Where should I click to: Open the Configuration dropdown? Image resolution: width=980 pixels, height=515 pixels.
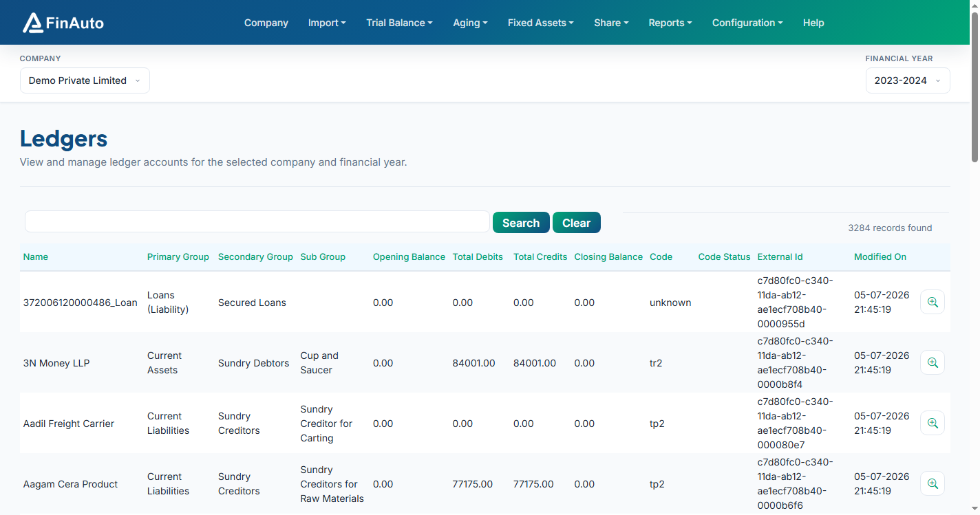tap(747, 23)
